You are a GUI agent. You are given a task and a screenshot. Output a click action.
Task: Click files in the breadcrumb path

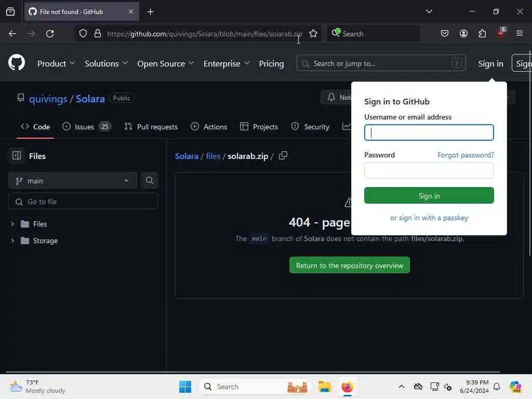pyautogui.click(x=213, y=156)
